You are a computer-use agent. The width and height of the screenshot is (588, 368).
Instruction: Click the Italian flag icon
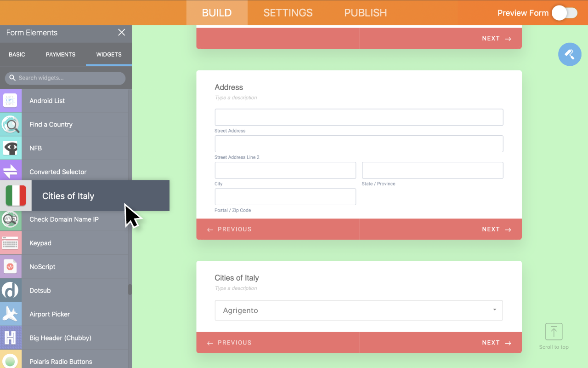click(x=16, y=196)
